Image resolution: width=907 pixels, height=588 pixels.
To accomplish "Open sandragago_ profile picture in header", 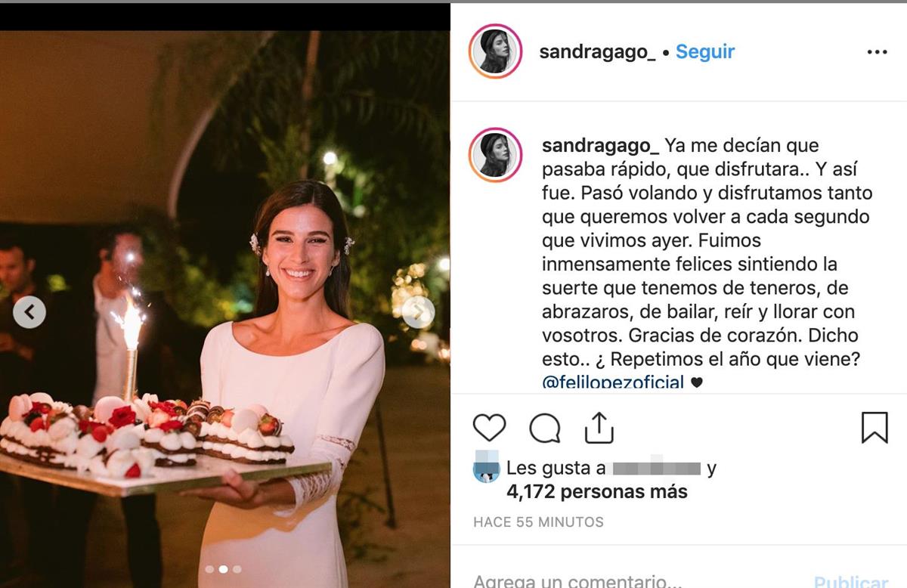I will pos(496,51).
